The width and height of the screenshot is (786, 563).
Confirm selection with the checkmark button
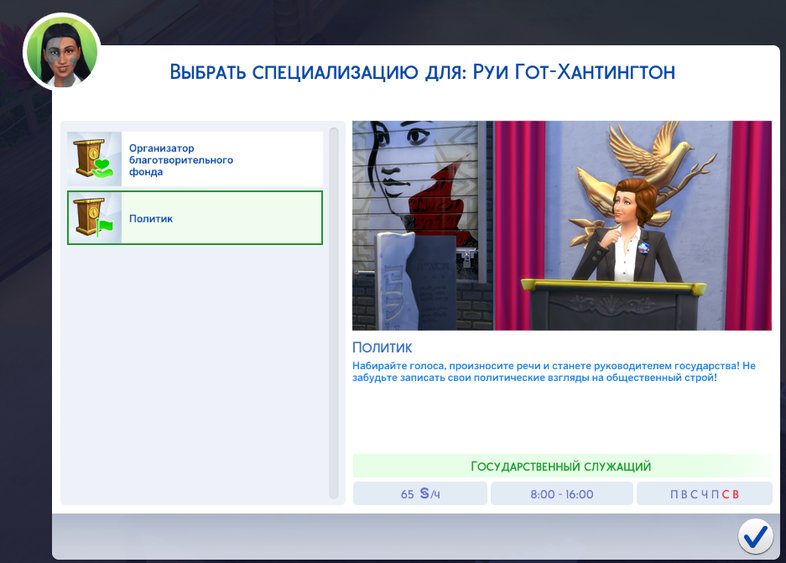[755, 537]
